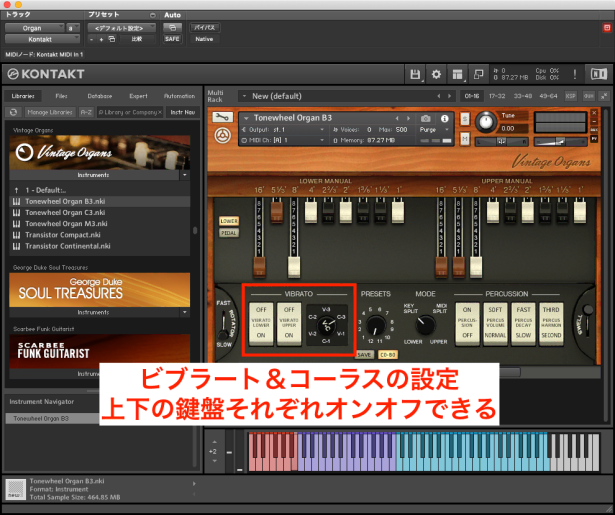
Task: Open the Output st.1 dropdown
Action: tap(283, 129)
